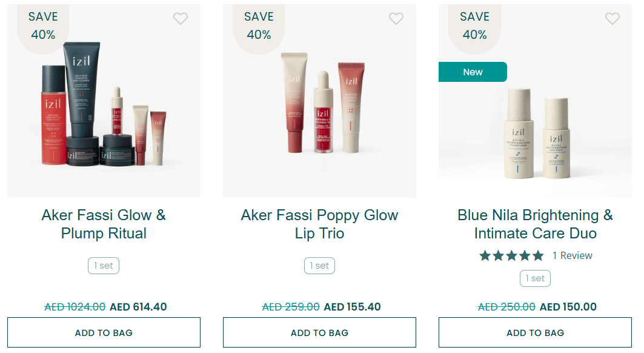Click wishlist heart on Poppy Glow Lip Trio
This screenshot has height=353, width=644.
pos(396,19)
